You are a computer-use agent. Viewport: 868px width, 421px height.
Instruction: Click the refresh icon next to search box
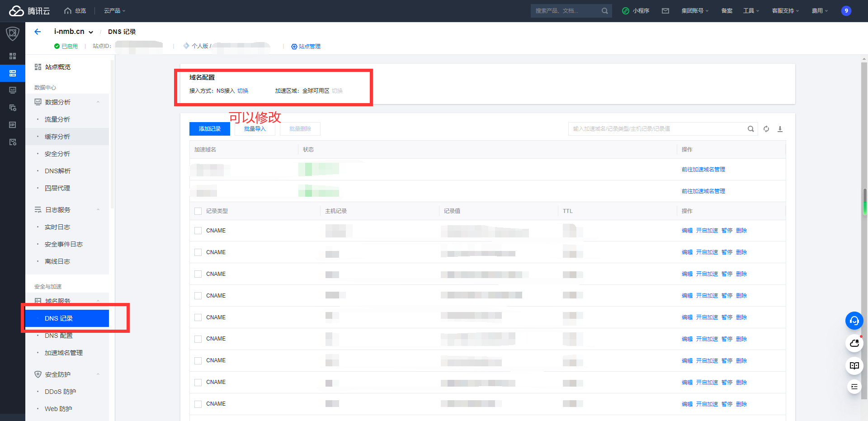(766, 129)
